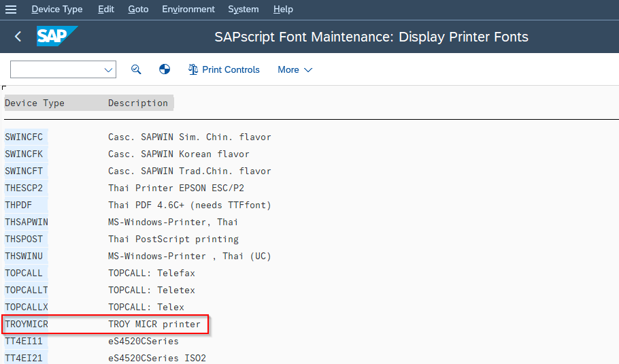
Task: Open the command field dropdown arrow
Action: point(108,70)
